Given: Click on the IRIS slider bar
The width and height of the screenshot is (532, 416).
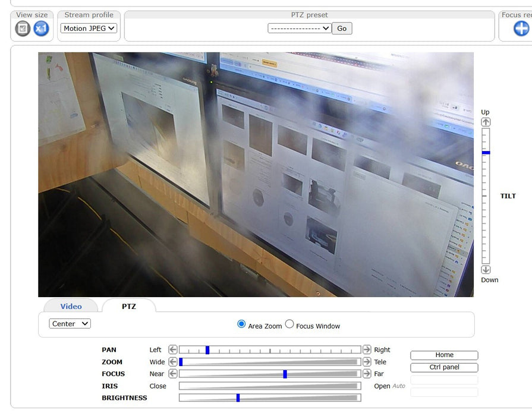Looking at the screenshot, I should click(270, 386).
